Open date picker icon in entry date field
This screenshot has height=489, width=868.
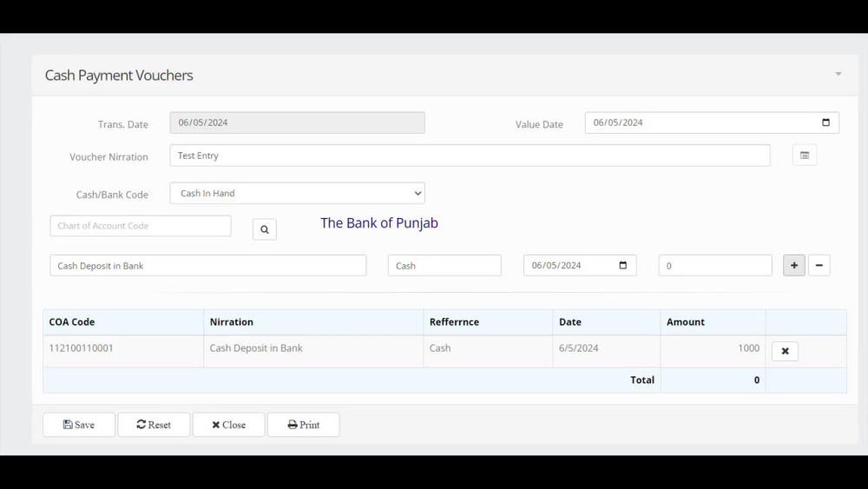(622, 265)
